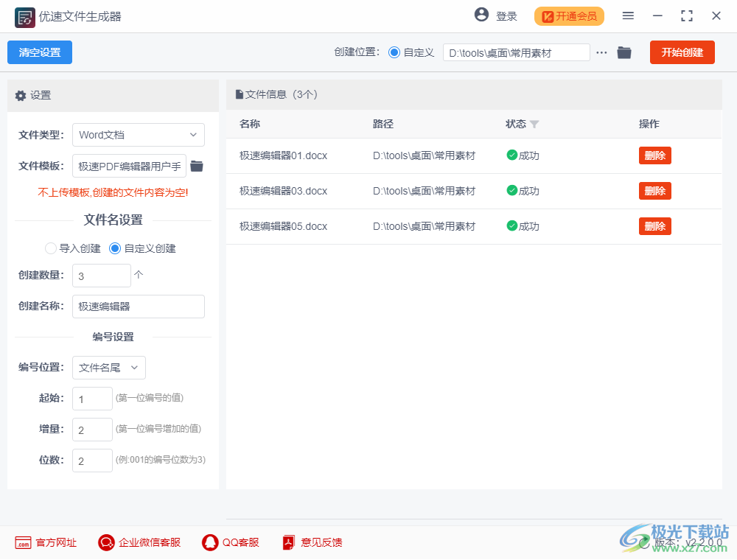Click the success check icon for 极速编辑器05.docx
The height and width of the screenshot is (560, 737).
coord(512,226)
